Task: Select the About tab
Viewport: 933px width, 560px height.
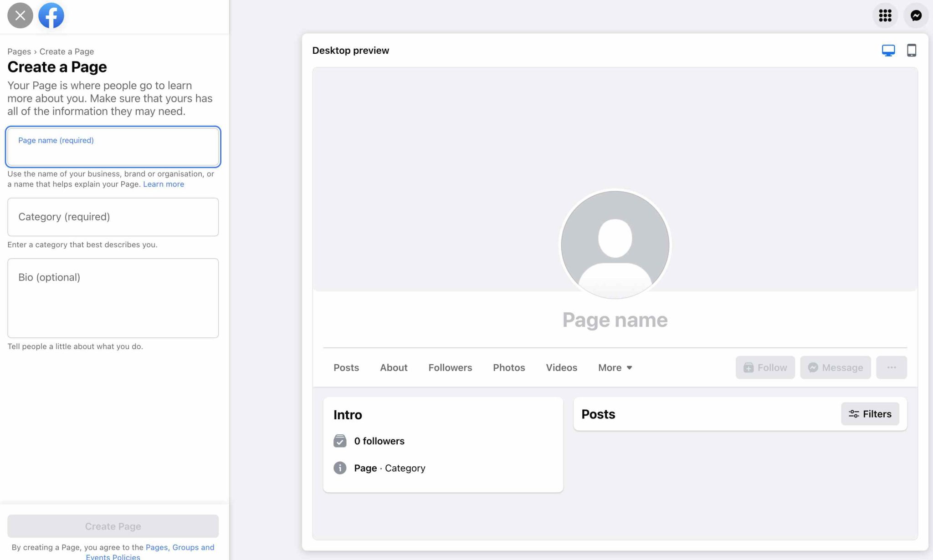Action: click(394, 367)
